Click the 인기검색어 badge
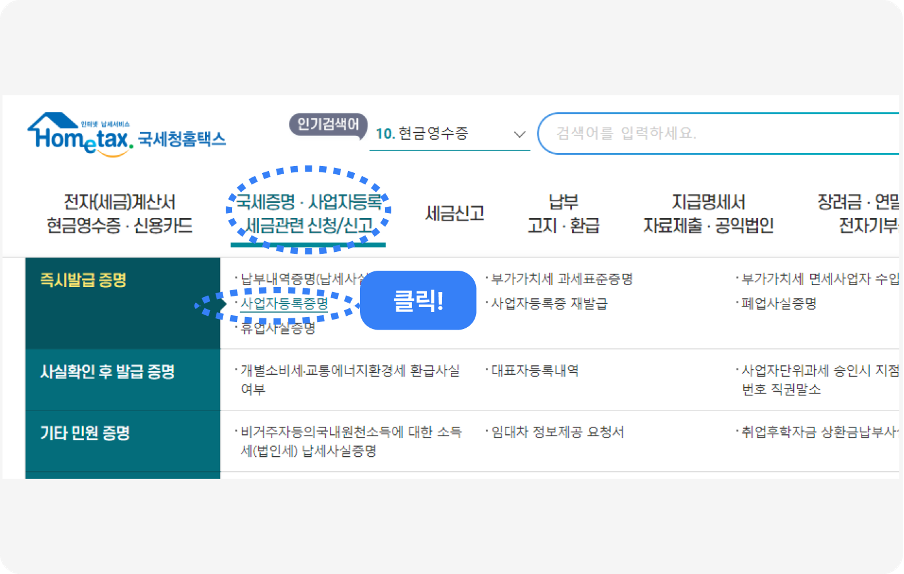The image size is (904, 574). tap(328, 124)
